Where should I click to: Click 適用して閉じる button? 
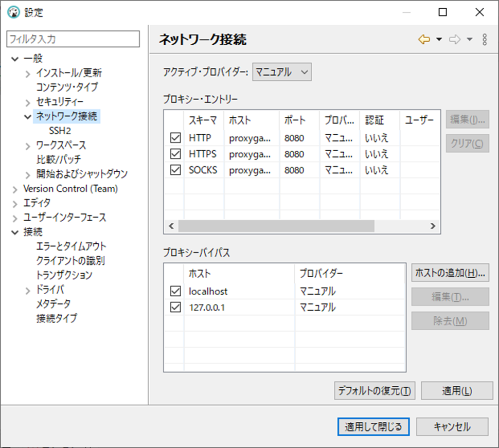[373, 426]
